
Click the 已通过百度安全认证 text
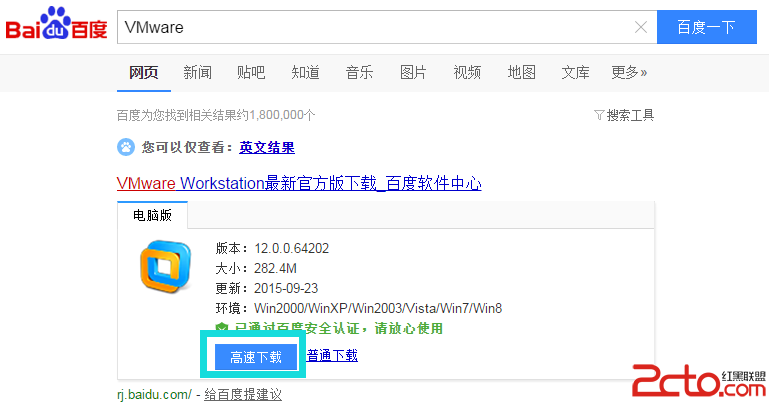338,328
